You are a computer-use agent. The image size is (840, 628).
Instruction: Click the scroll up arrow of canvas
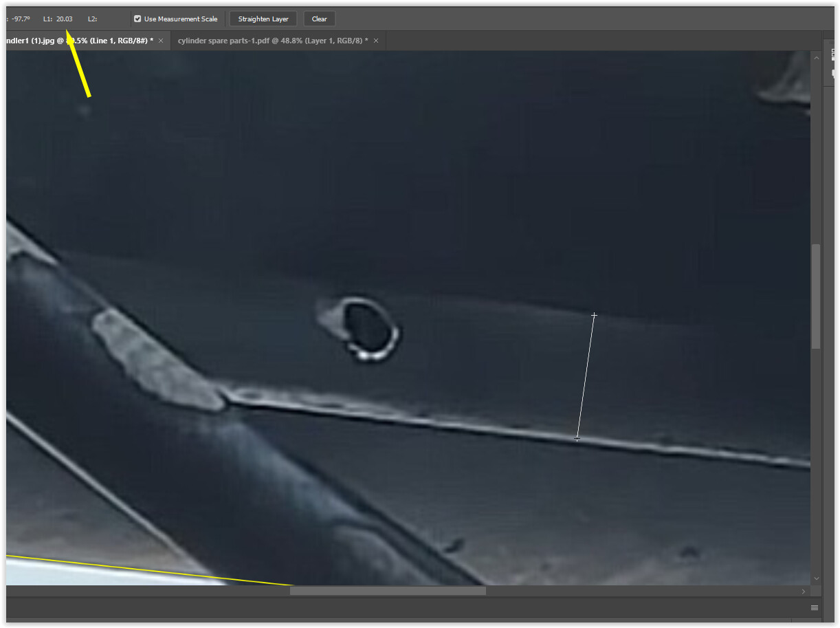click(816, 58)
